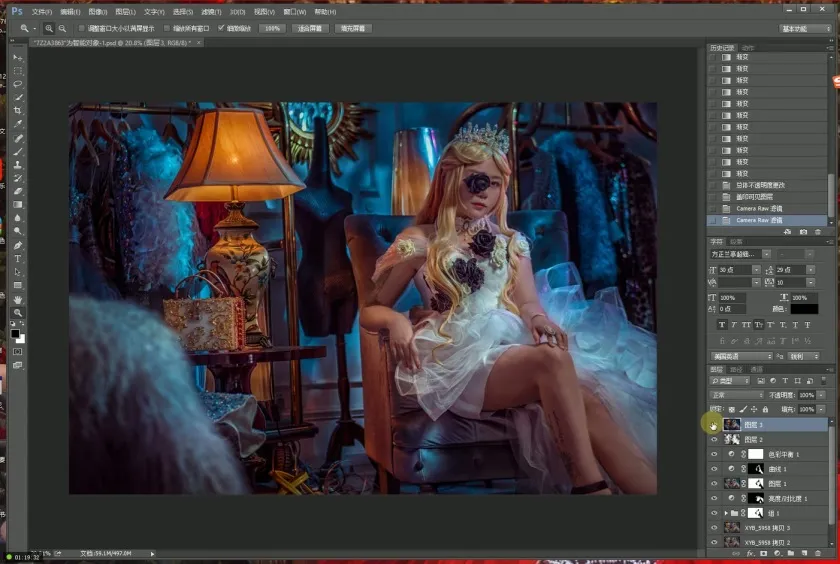This screenshot has width=840, height=564.
Task: Click the 适合屏幕 button
Action: pos(310,29)
